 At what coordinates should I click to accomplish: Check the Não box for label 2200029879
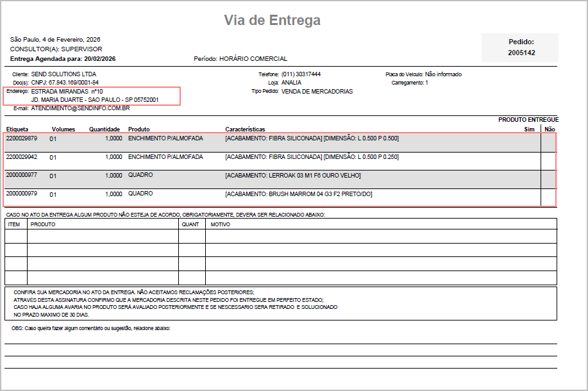tap(549, 142)
